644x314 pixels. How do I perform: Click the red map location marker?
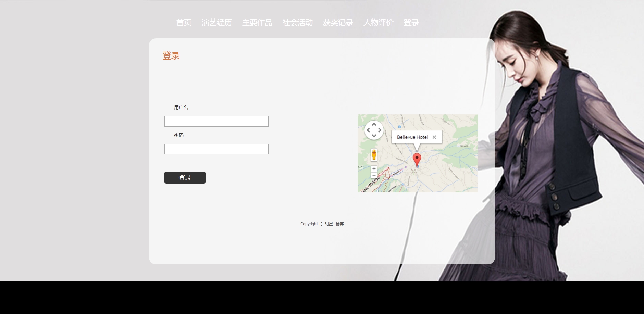(417, 159)
